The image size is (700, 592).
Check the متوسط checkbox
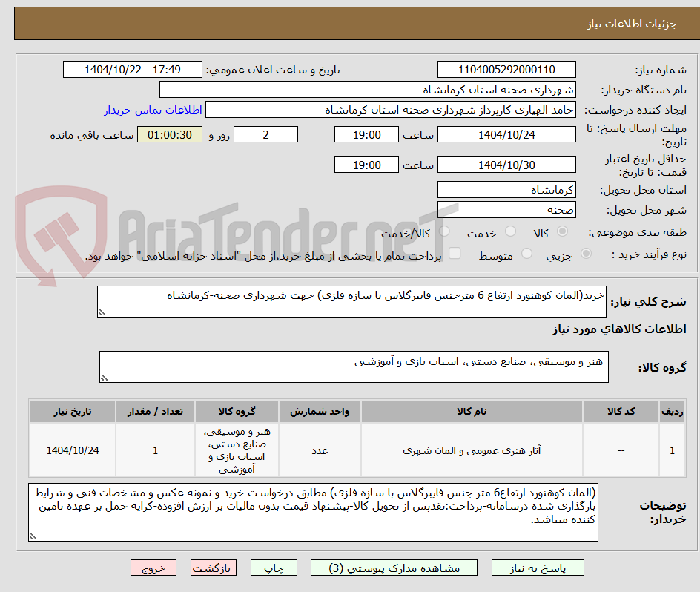(526, 253)
